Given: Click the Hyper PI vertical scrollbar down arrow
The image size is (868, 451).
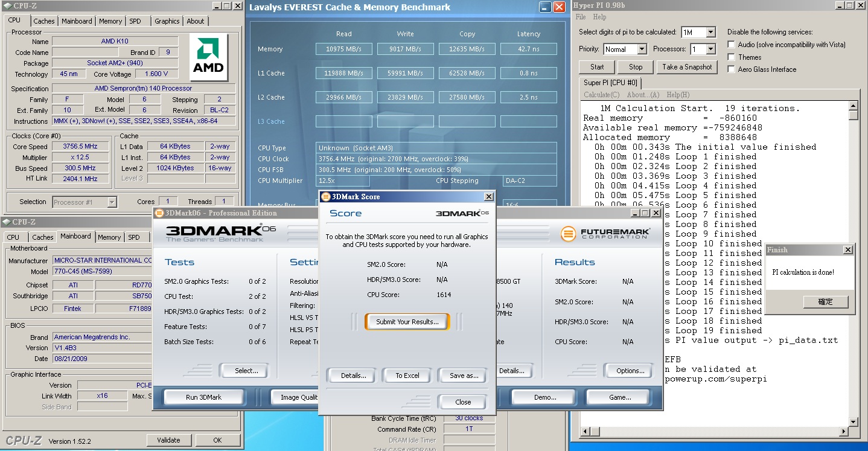Looking at the screenshot, I should (x=853, y=422).
